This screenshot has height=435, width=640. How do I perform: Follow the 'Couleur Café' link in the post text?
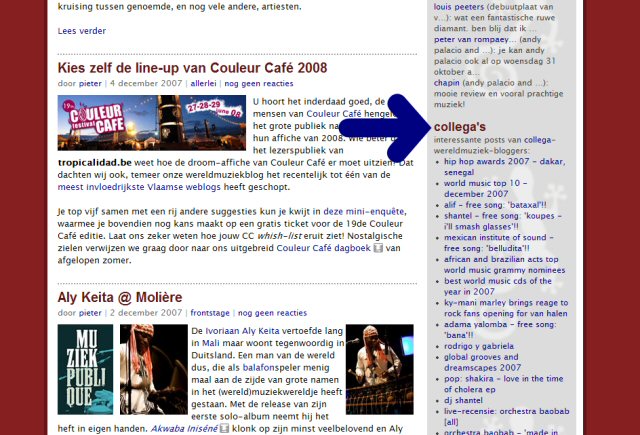tap(334, 114)
